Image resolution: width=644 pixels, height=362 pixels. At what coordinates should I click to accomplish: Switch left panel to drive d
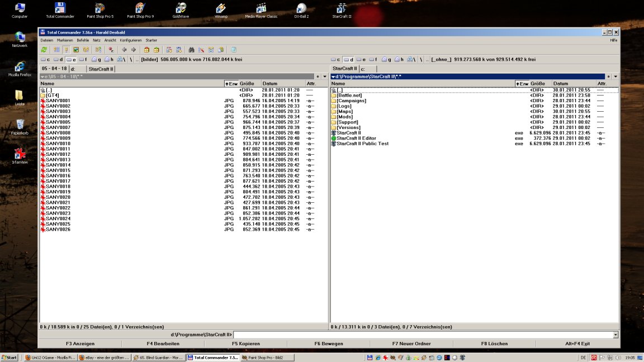[58, 60]
